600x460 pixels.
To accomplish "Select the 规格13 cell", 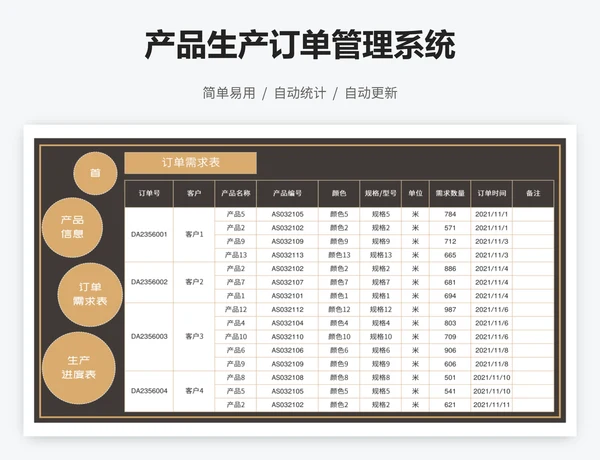I will coord(381,255).
